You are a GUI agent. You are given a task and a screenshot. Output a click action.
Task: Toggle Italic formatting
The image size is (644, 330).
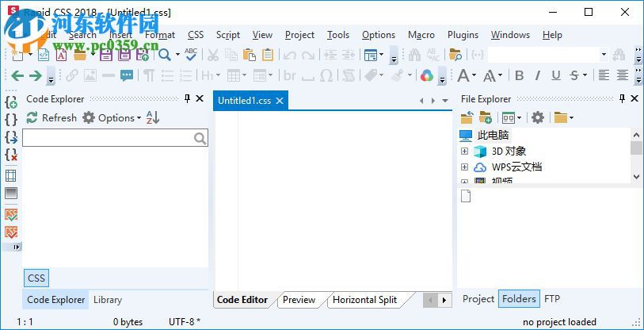pos(537,75)
